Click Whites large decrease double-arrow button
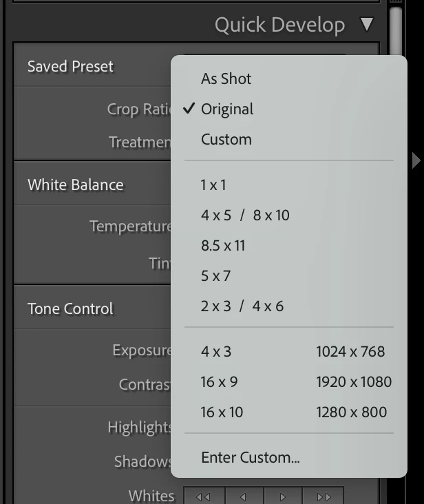This screenshot has height=504, width=424. pos(203,496)
